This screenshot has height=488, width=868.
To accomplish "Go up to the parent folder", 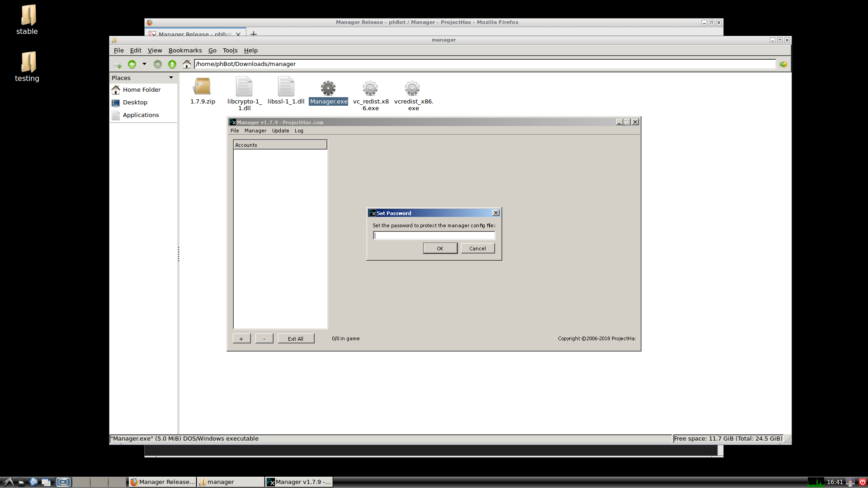I will pos(172,64).
